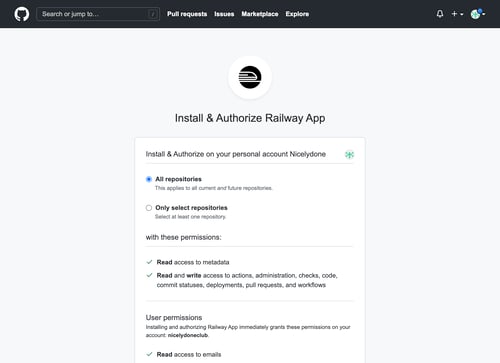Click the checkmark beside Read and write access
The image size is (500, 363).
[149, 275]
